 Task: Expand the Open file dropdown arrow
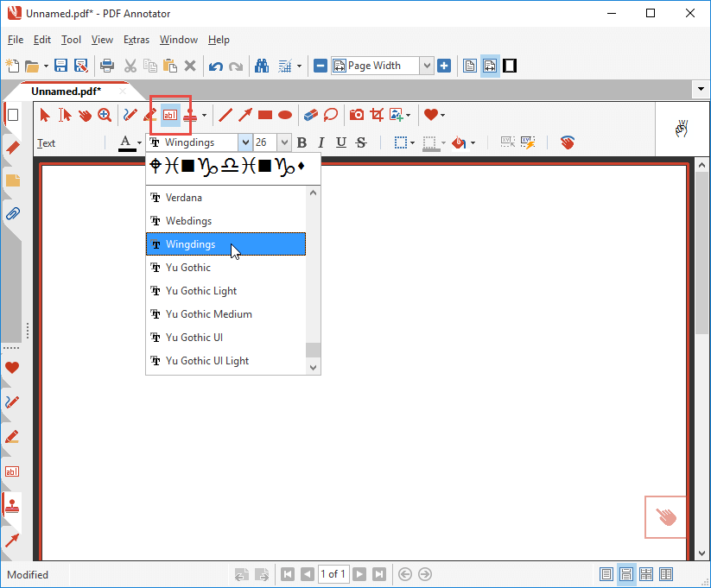(x=46, y=66)
